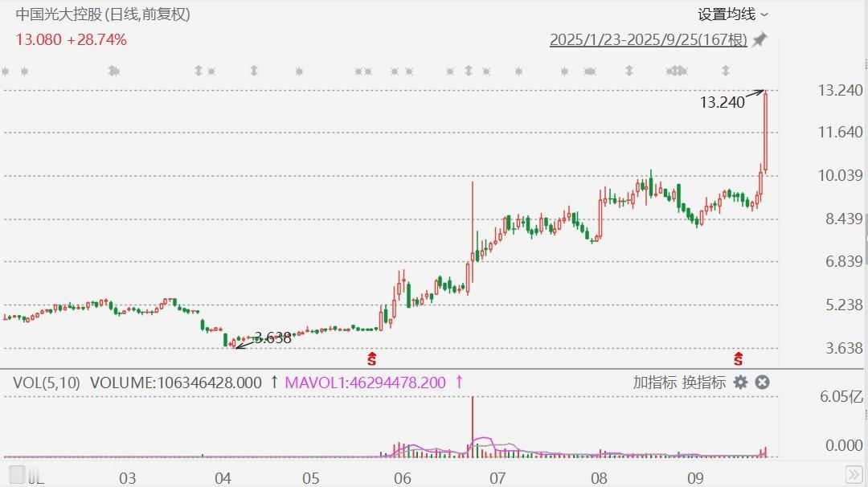Click the +28.74% change value
This screenshot has height=487, width=868.
click(96, 40)
